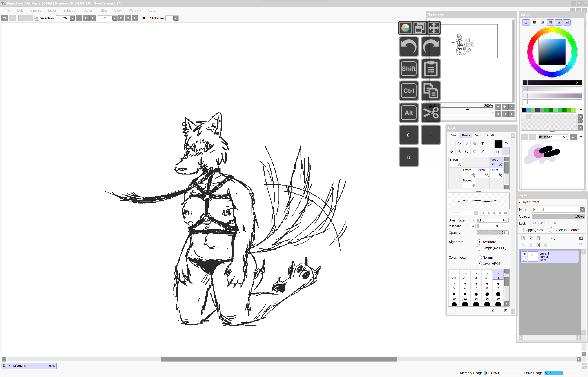Click the Alt modifier overlay button
588x377 pixels.
click(409, 113)
